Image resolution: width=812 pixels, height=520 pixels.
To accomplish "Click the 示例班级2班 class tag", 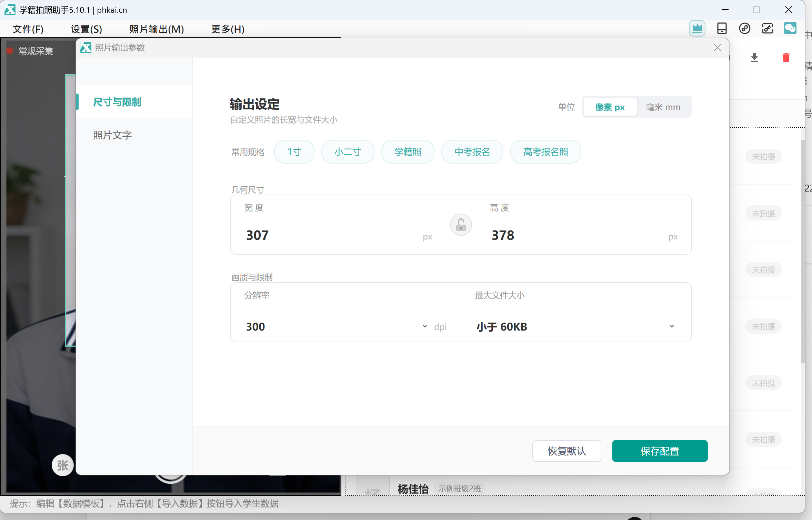I will [x=459, y=489].
